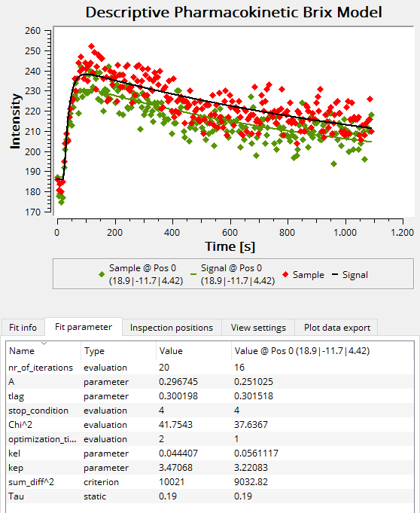
Task: Click the value 3.47068
Action: pos(175,468)
